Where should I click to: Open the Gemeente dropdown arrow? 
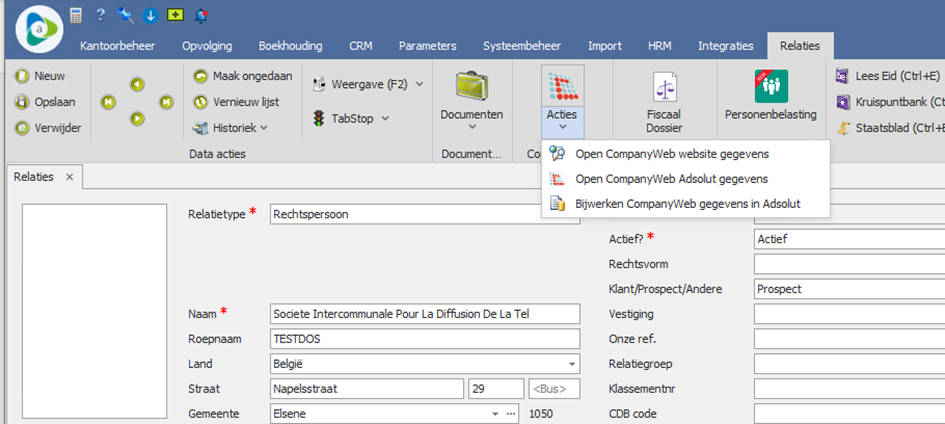(x=495, y=414)
